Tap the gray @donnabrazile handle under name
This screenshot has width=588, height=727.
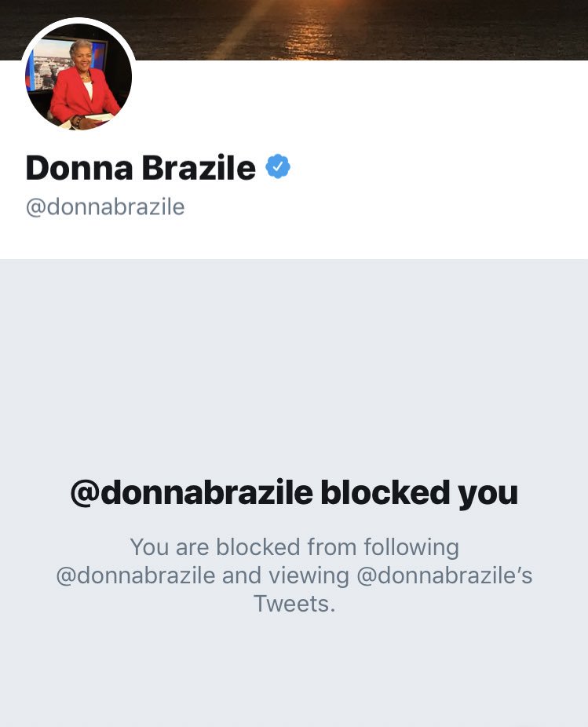(x=105, y=206)
